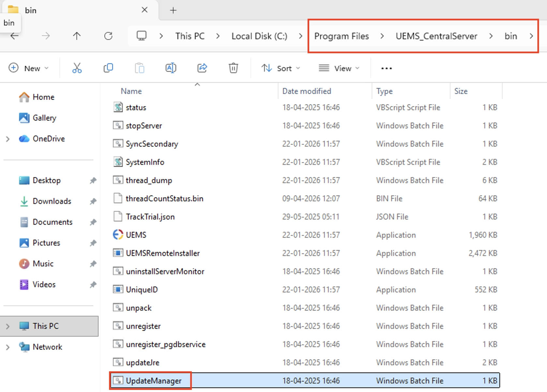547x392 pixels.
Task: Click the Delete trash icon
Action: (233, 68)
